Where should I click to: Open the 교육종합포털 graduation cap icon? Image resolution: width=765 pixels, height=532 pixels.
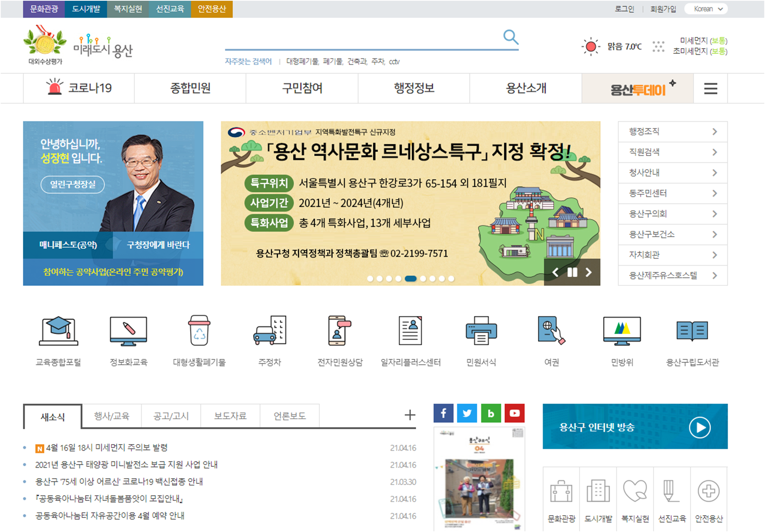click(58, 331)
